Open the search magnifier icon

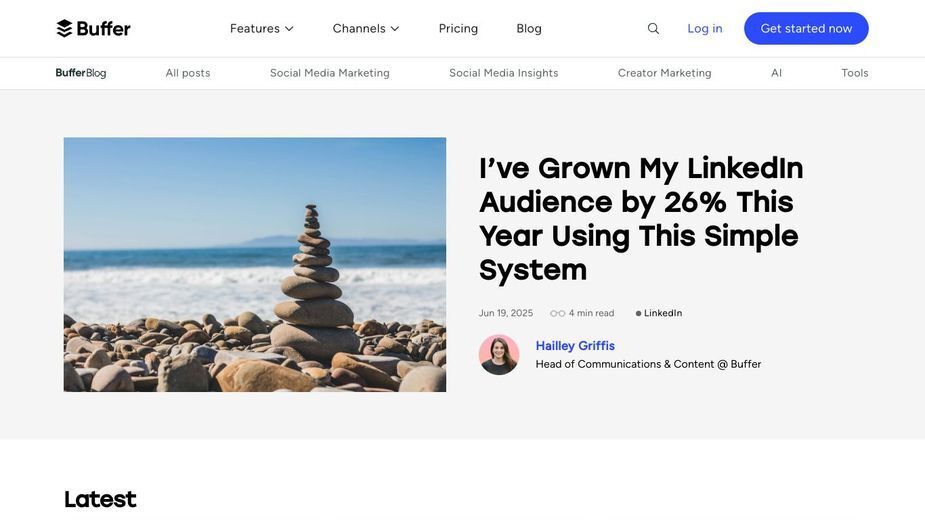[653, 28]
